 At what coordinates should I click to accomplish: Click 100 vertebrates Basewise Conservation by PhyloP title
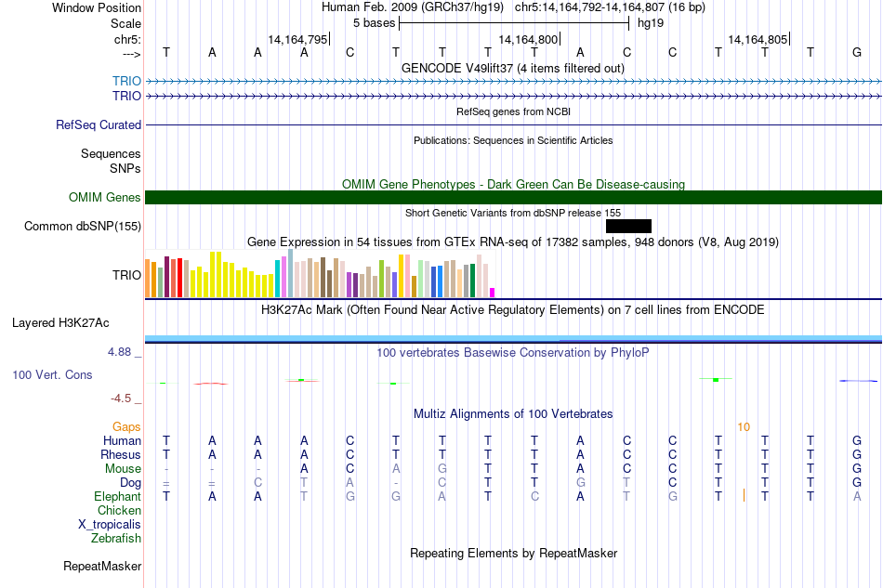512,353
